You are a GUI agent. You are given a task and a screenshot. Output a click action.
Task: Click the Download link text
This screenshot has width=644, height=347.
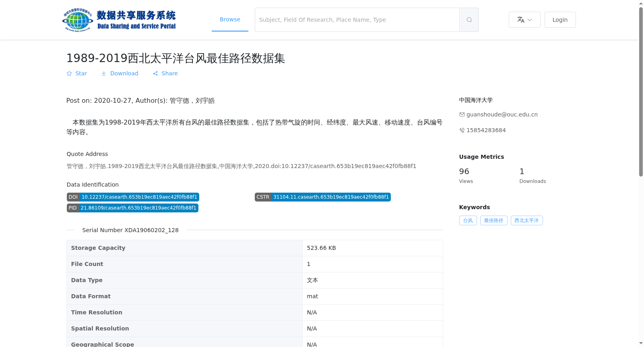pos(124,73)
